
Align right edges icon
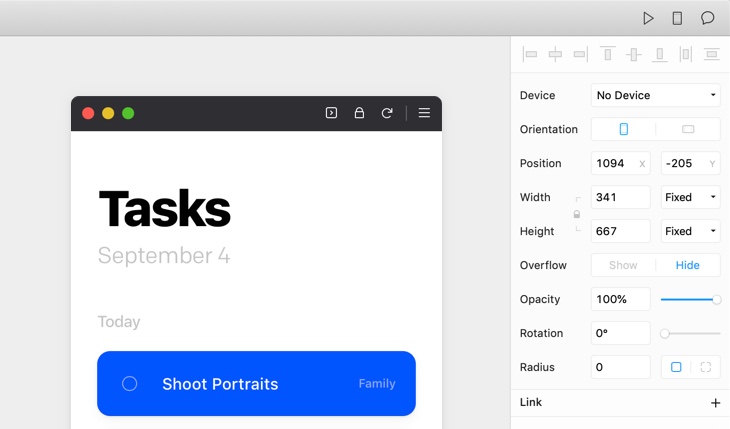[581, 54]
